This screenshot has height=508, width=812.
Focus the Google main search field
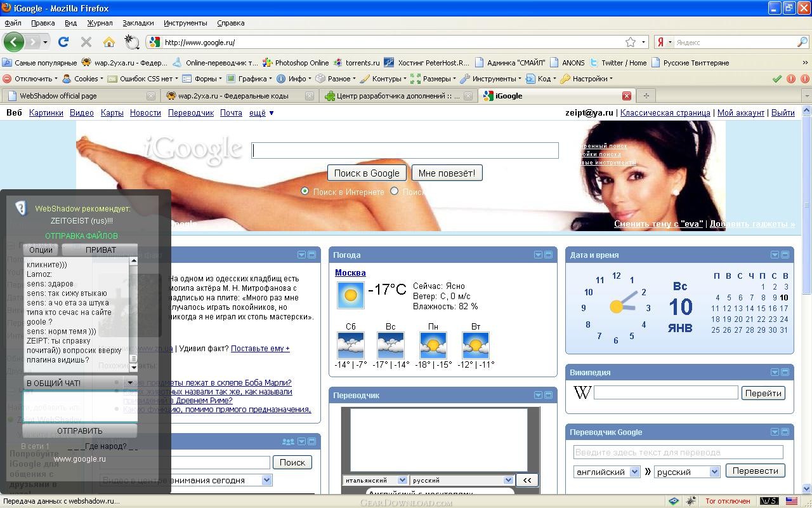405,150
